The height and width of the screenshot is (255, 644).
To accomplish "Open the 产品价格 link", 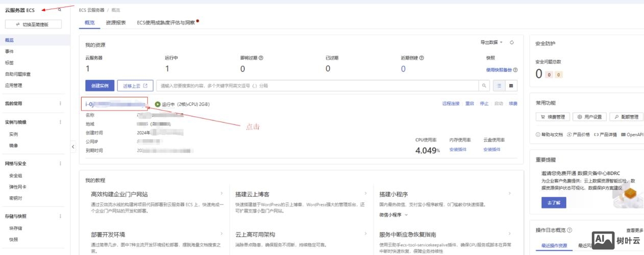I will pyautogui.click(x=578, y=135).
